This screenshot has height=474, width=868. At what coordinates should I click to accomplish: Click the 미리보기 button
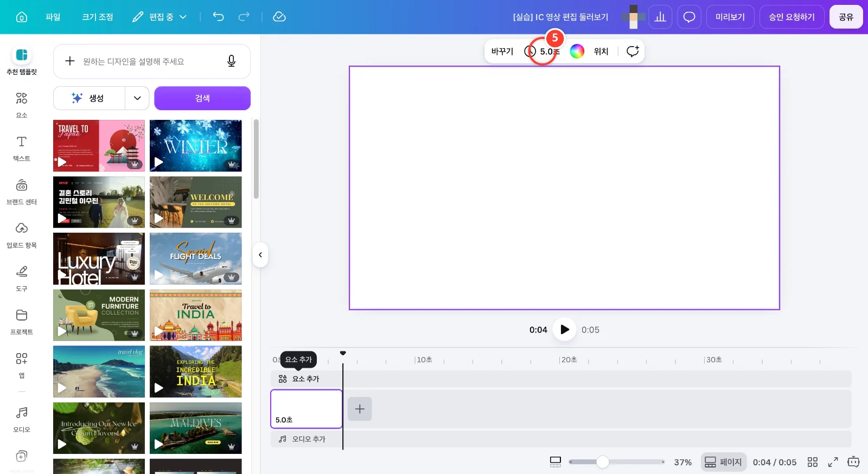click(x=730, y=17)
